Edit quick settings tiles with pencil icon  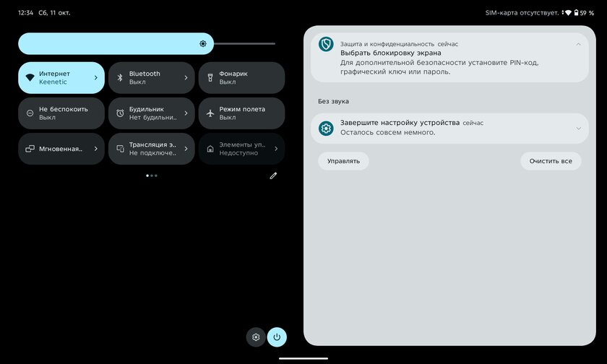coord(273,175)
